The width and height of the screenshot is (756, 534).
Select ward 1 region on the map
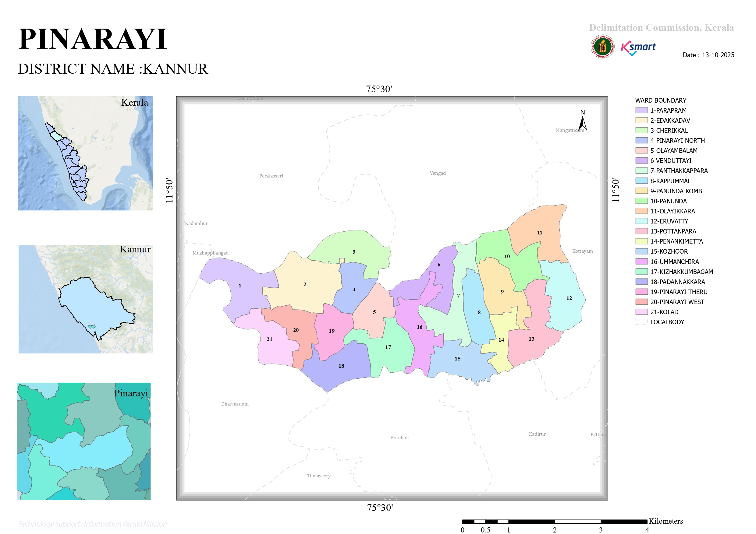[240, 286]
